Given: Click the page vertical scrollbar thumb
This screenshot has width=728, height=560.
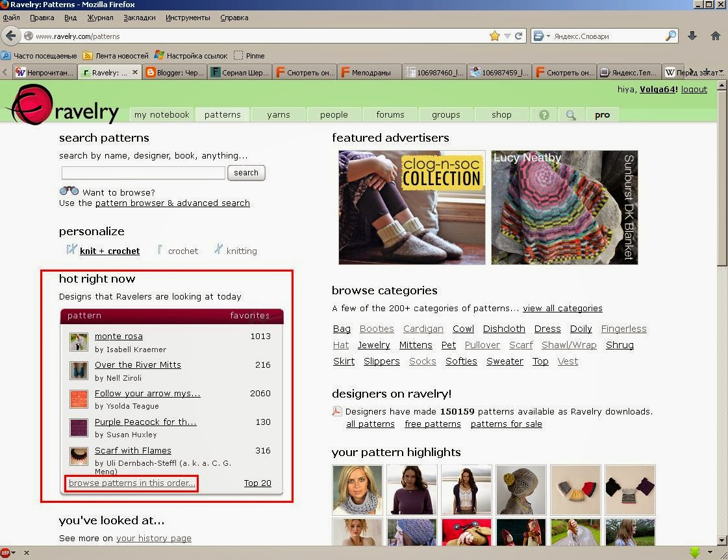Looking at the screenshot, I should (x=722, y=179).
